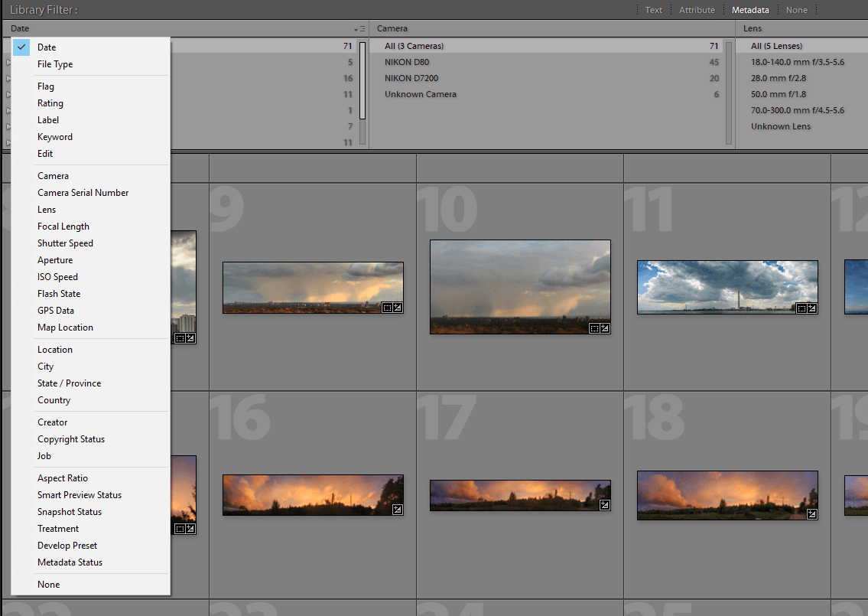Select Copyright Status menu option

click(x=90, y=439)
